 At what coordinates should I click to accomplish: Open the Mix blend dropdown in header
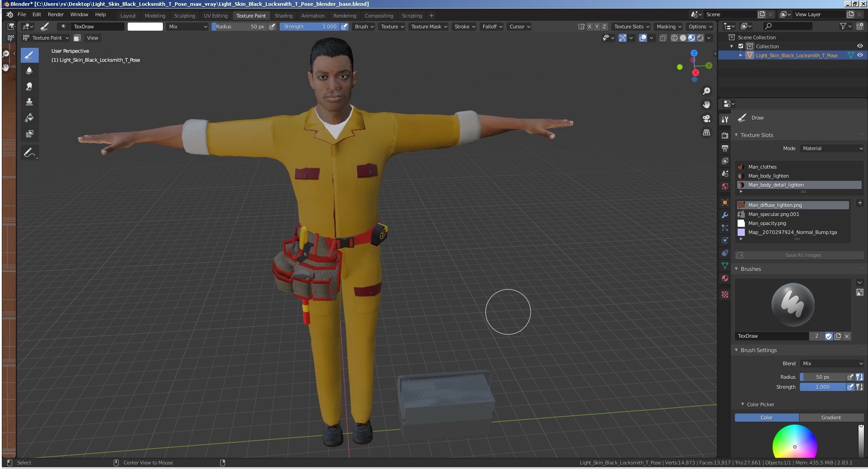[188, 27]
